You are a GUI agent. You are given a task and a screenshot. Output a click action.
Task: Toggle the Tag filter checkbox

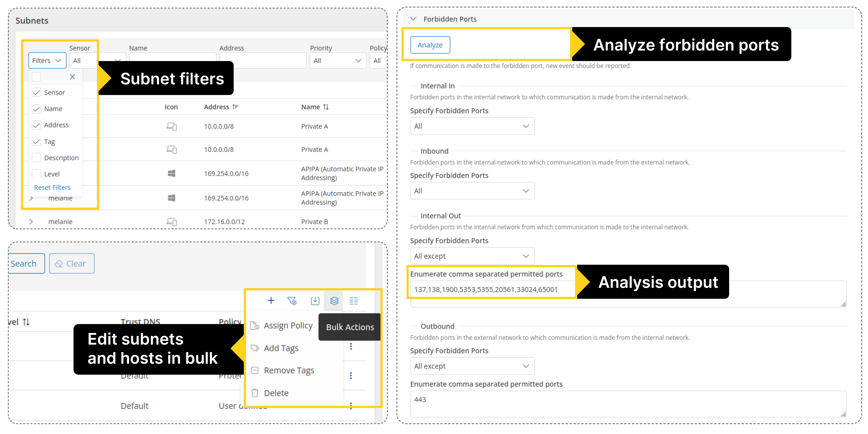(x=36, y=141)
